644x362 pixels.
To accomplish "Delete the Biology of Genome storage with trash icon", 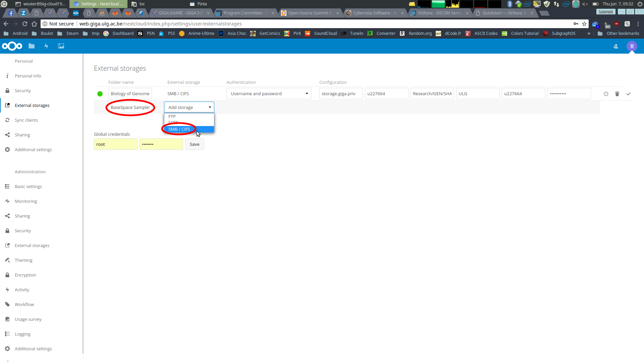I will point(617,94).
